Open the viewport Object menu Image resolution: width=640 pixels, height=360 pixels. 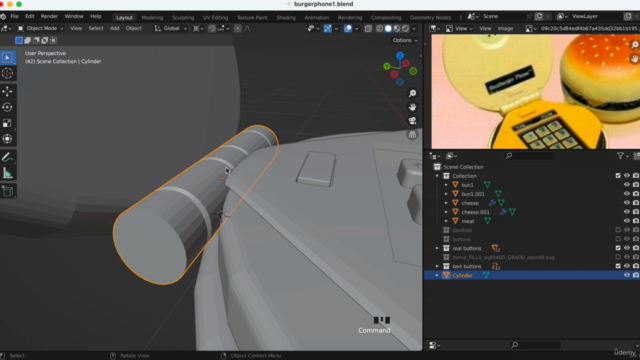[x=133, y=29]
